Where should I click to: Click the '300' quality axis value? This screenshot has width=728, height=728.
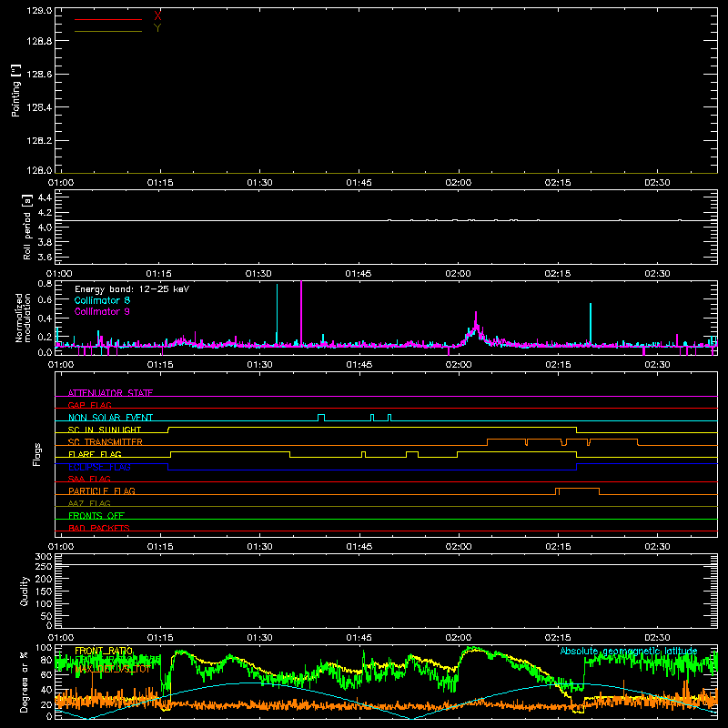tap(43, 556)
